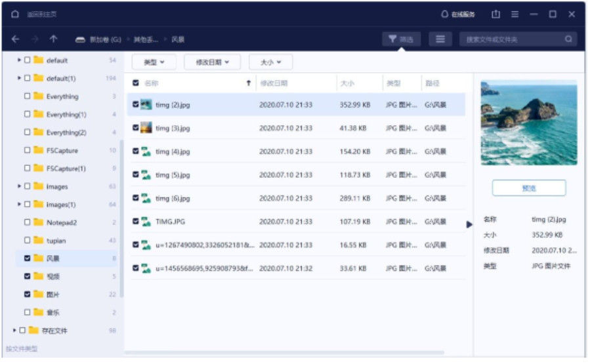Sort by the 大小 column header
The height and width of the screenshot is (364, 590).
point(347,83)
